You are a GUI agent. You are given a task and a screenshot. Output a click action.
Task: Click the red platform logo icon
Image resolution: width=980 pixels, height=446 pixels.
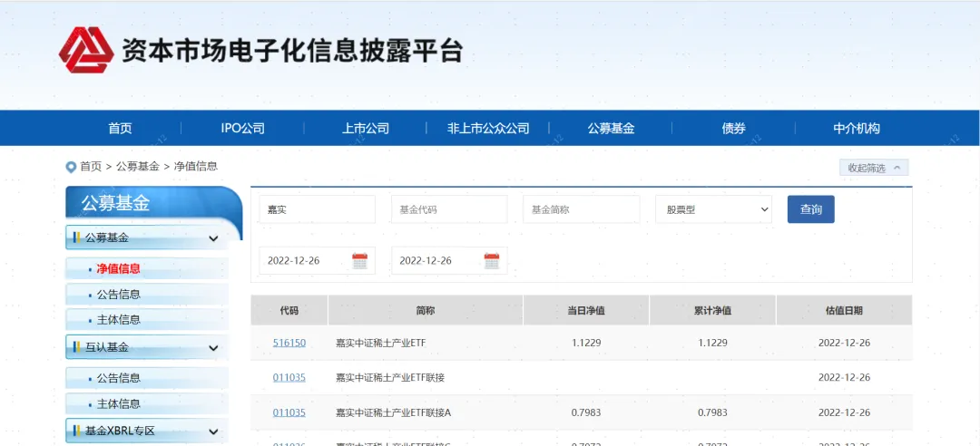(86, 50)
